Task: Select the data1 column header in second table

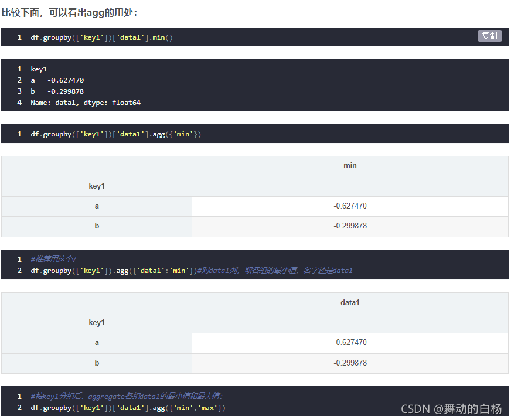Action: pyautogui.click(x=350, y=302)
